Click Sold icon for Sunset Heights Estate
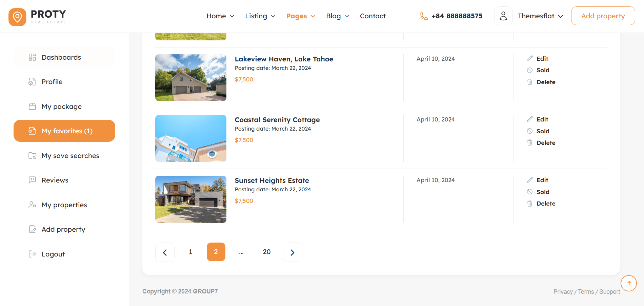The width and height of the screenshot is (644, 306). pyautogui.click(x=530, y=192)
